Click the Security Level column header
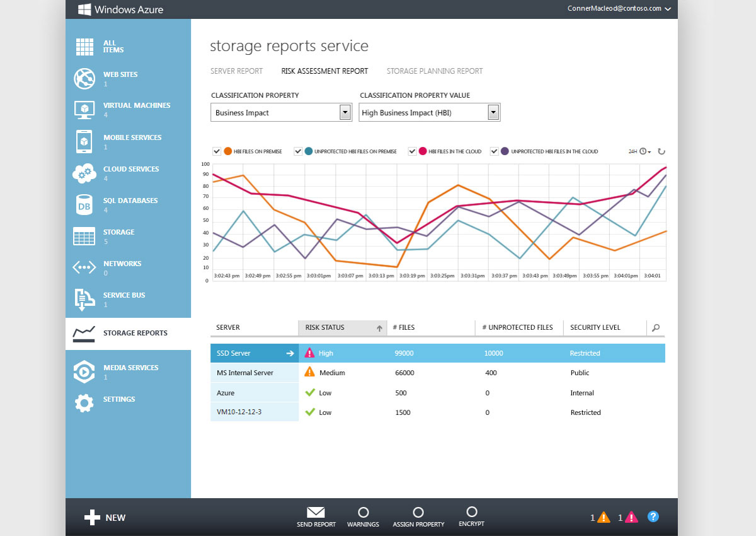Image resolution: width=756 pixels, height=536 pixels. point(595,328)
